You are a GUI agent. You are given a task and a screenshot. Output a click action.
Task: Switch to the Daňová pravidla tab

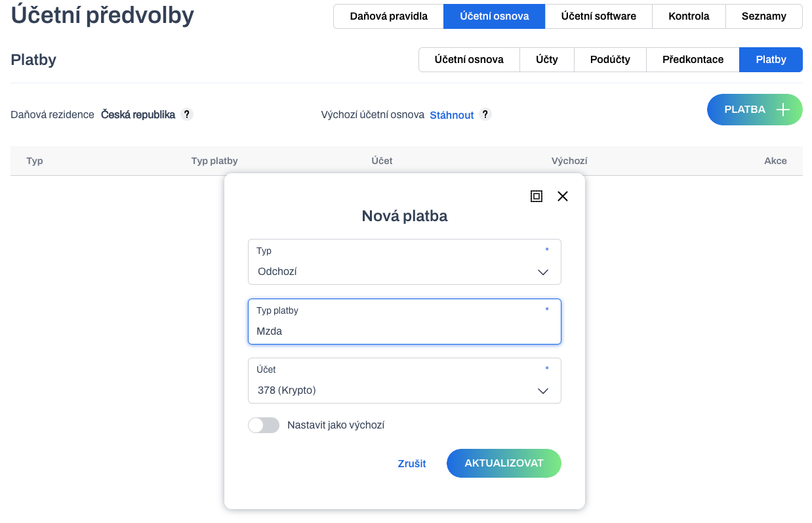[x=388, y=16]
